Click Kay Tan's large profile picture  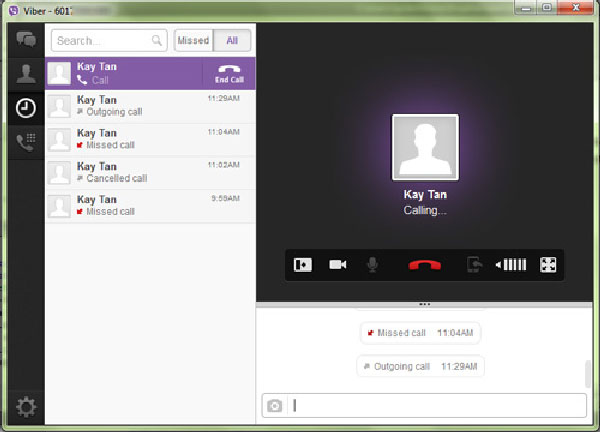[425, 147]
